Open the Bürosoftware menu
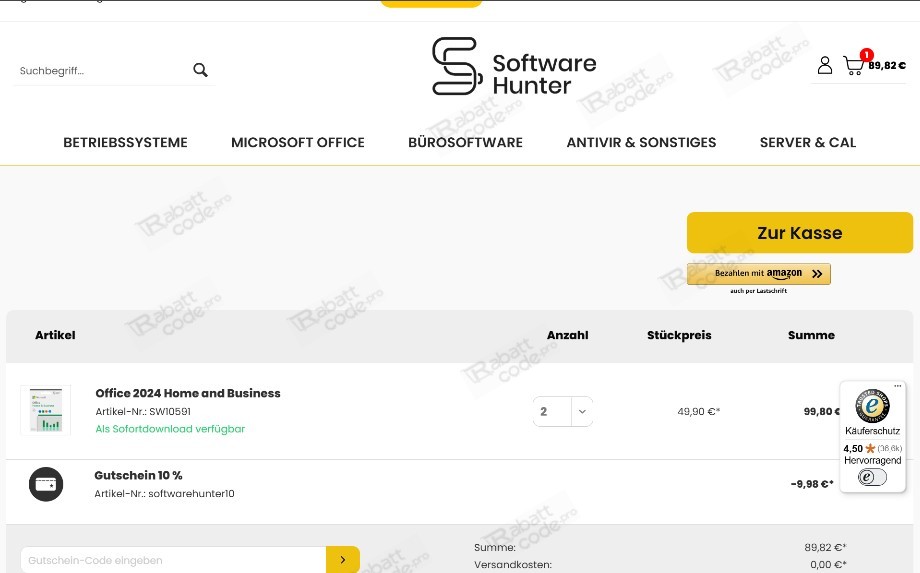920x573 pixels. coord(465,143)
